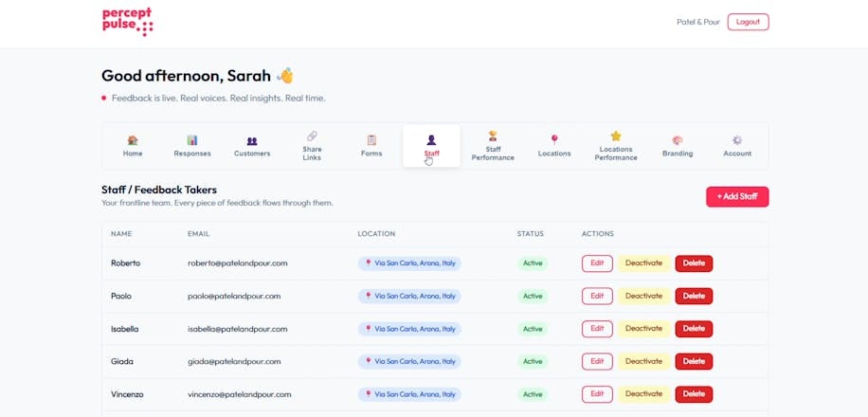Click the location pin icon in Isabella's row
The height and width of the screenshot is (417, 868).
pyautogui.click(x=368, y=329)
